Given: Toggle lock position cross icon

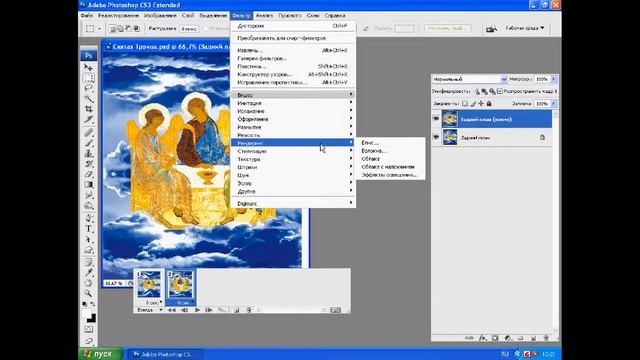Looking at the screenshot, I should point(481,104).
